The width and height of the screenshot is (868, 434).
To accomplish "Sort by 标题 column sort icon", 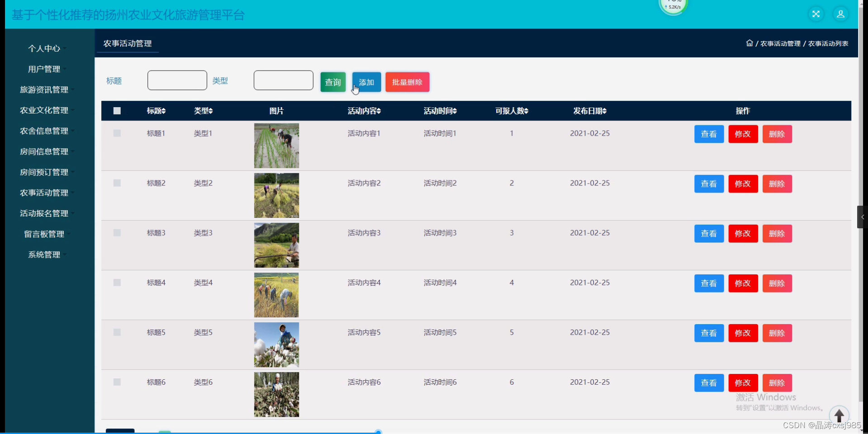I will 164,111.
